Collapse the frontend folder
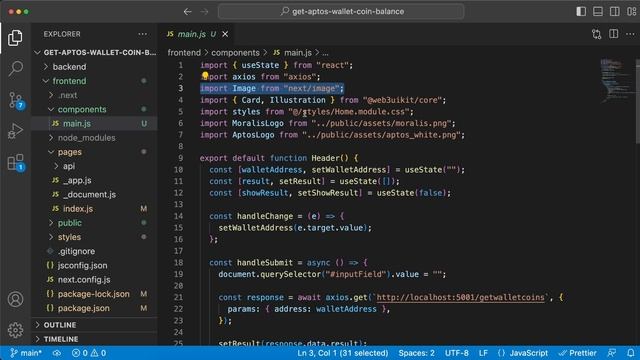This screenshot has height=360, width=640. 94,81
